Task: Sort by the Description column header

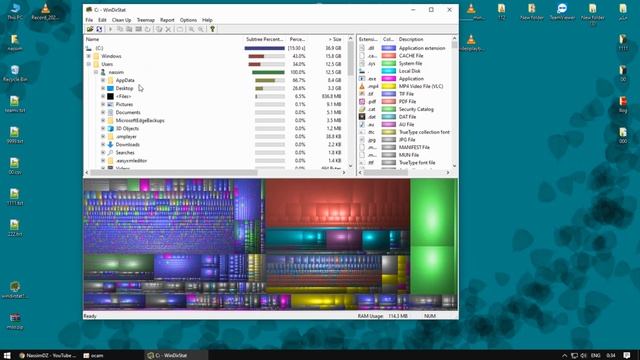Action: point(423,39)
